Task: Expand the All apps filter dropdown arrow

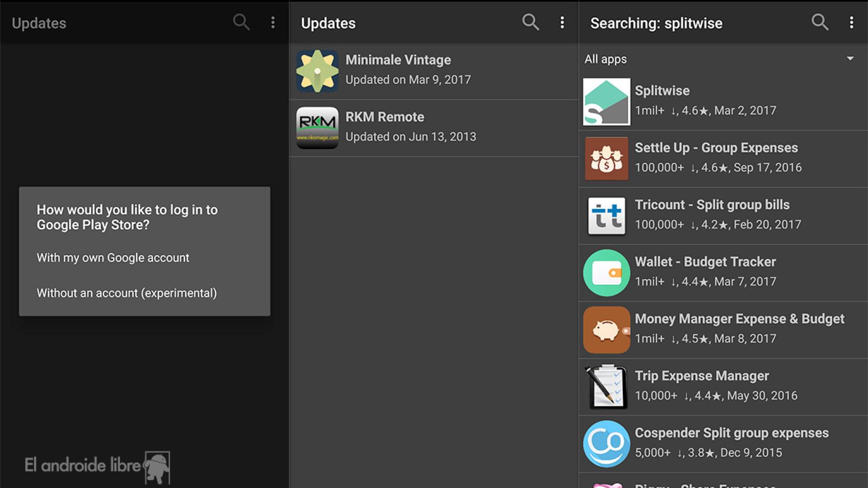Action: click(x=850, y=58)
